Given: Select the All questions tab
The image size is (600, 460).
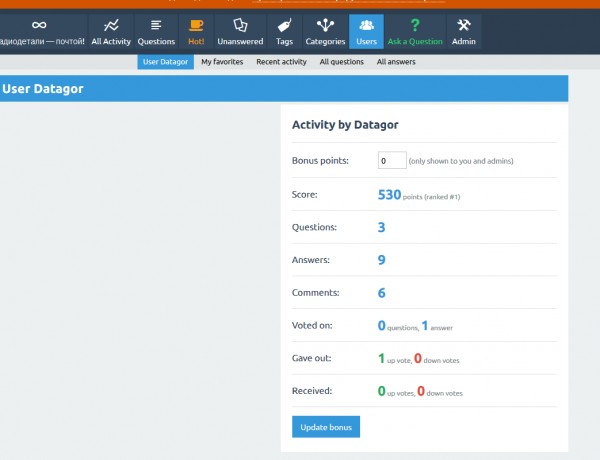Looking at the screenshot, I should [x=342, y=62].
